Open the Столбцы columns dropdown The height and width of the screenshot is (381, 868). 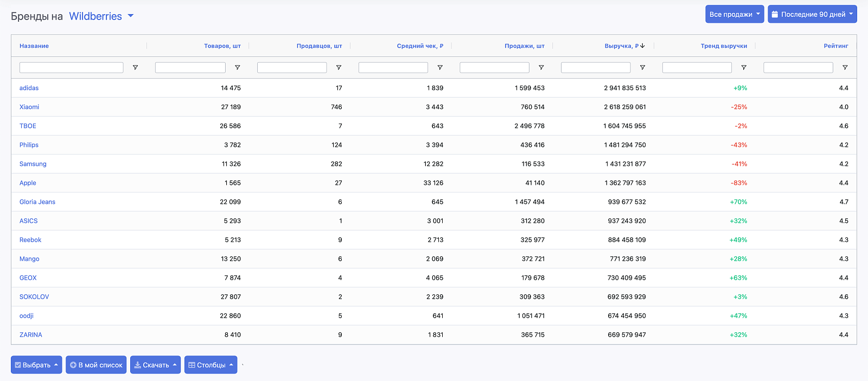pos(210,365)
